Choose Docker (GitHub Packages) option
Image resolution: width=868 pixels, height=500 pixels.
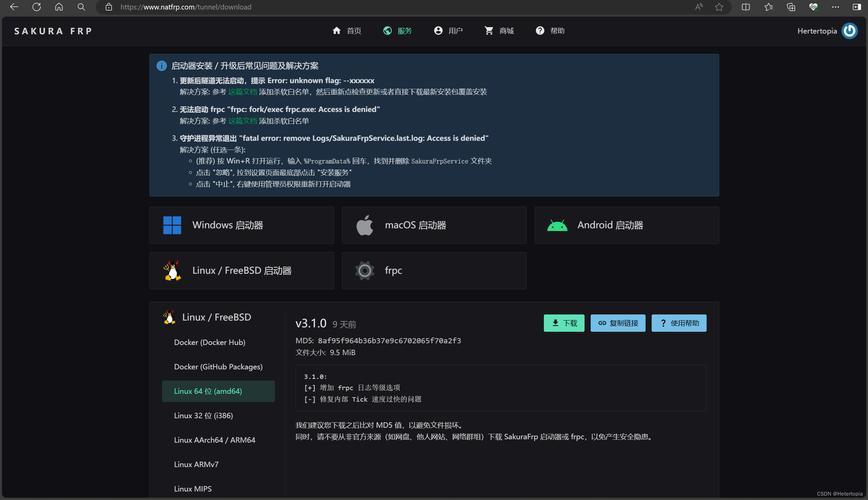point(218,367)
